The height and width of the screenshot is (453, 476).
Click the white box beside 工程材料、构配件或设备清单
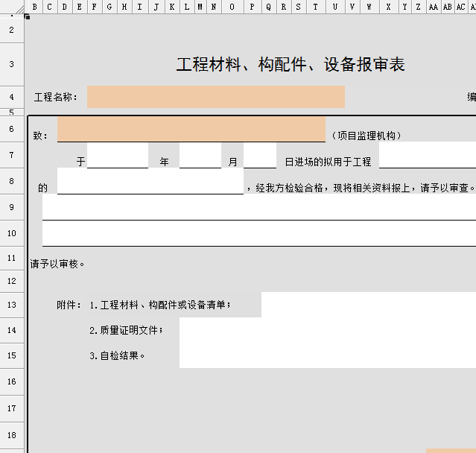click(368, 305)
